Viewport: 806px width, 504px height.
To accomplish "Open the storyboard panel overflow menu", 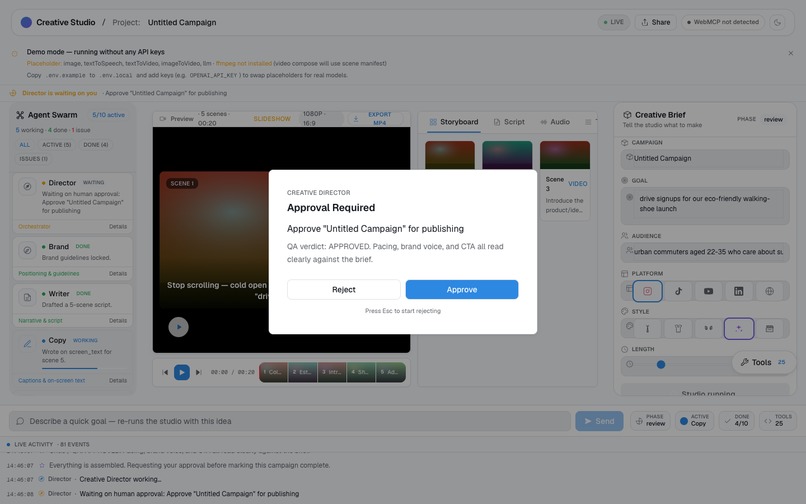I will coord(588,122).
